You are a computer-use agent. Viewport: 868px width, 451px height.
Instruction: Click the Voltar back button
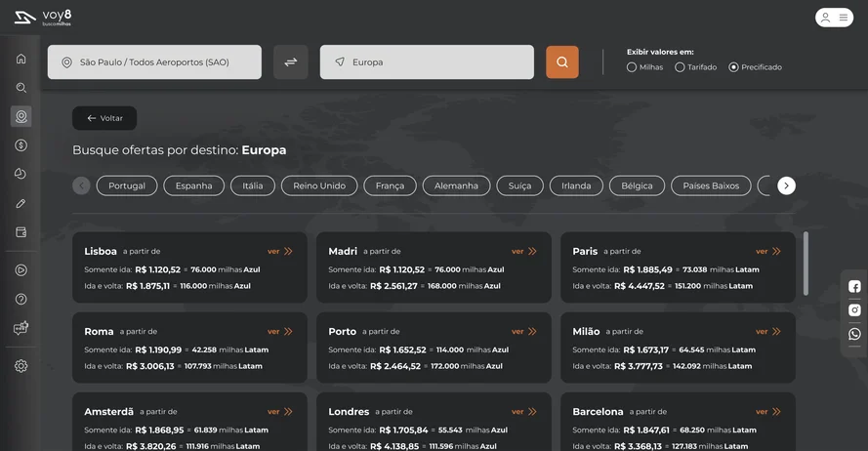[104, 118]
